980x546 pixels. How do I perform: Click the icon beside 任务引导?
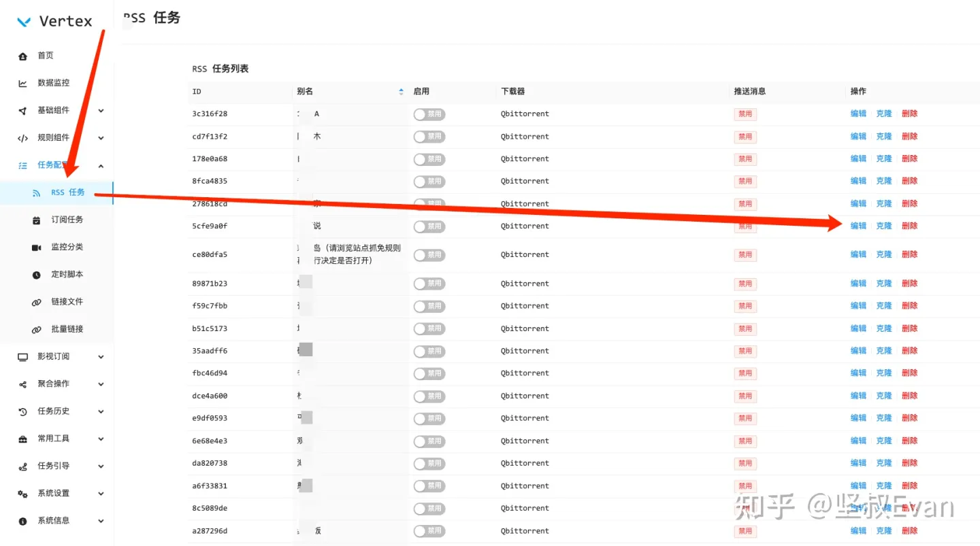click(22, 466)
